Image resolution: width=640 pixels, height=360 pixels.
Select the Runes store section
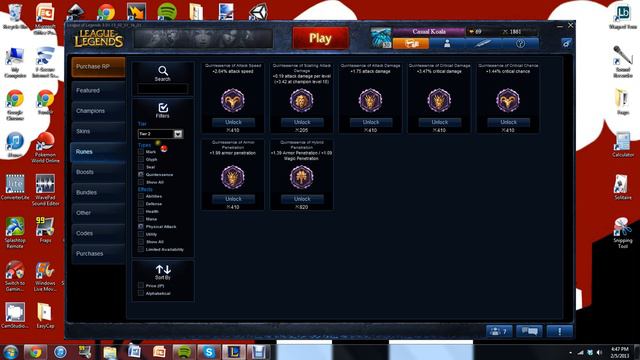point(98,151)
